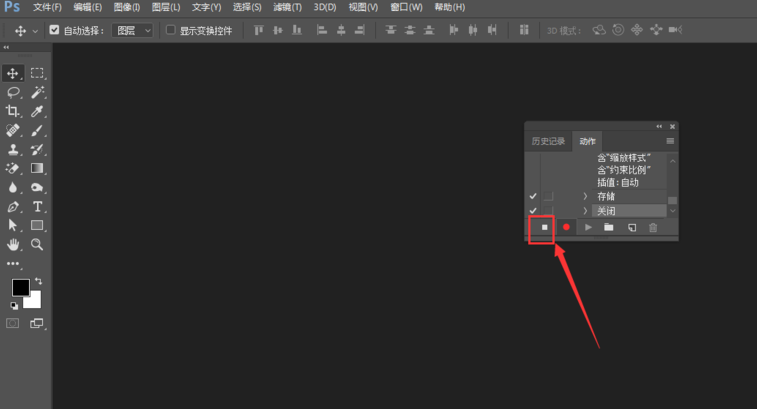Select the Dodge tool
This screenshot has height=409, width=757.
37,187
